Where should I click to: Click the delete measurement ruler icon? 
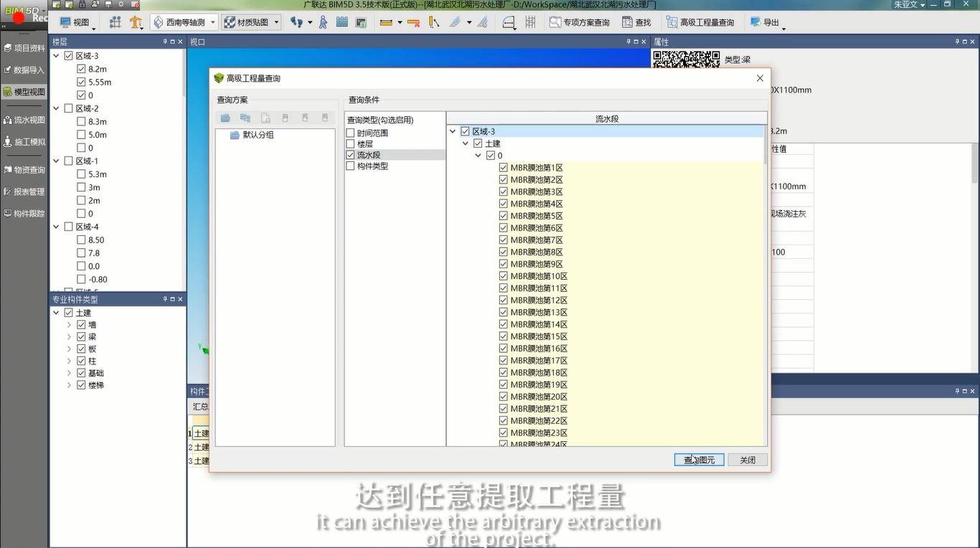pos(413,22)
